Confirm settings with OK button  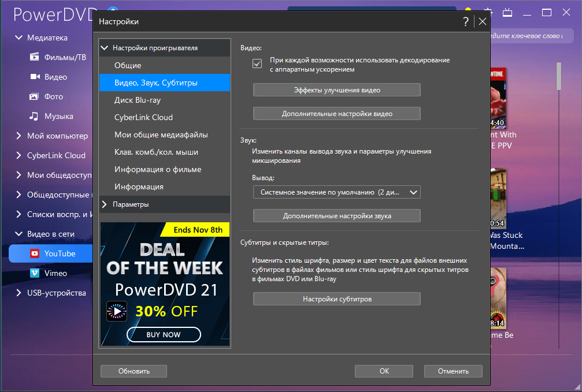tap(384, 371)
